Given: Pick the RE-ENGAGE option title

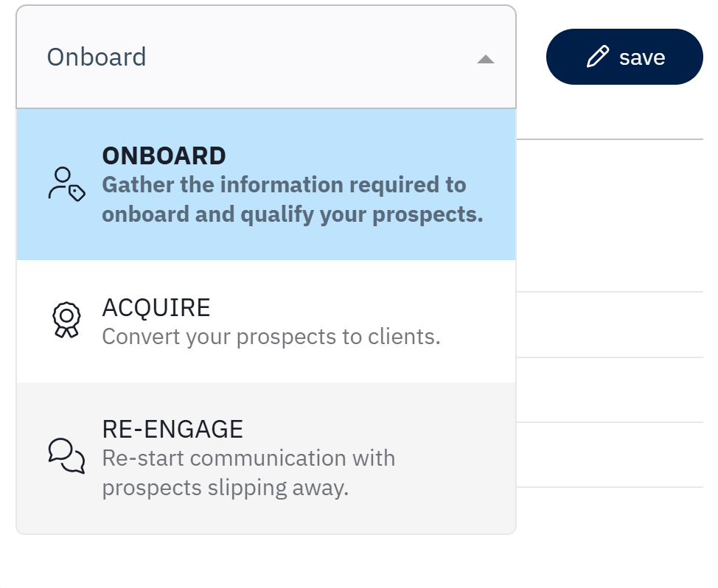Looking at the screenshot, I should click(x=172, y=429).
